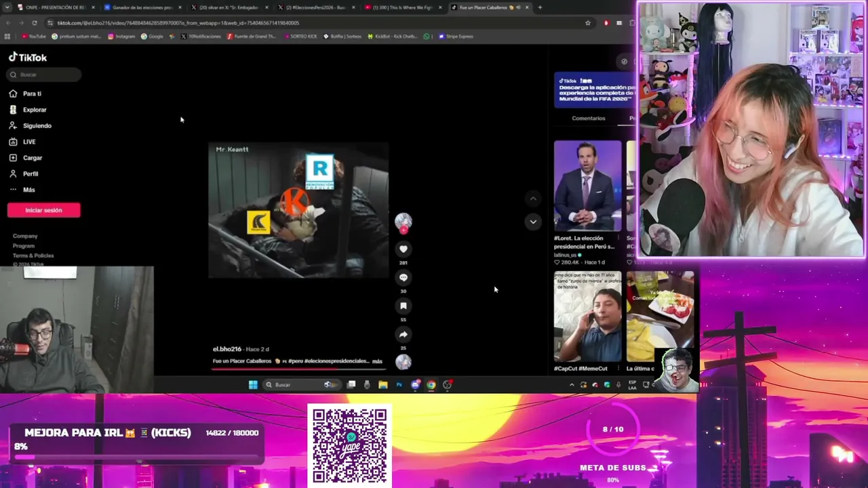Expand the Más sidebar menu
Image resolution: width=868 pixels, height=488 pixels.
pos(22,190)
